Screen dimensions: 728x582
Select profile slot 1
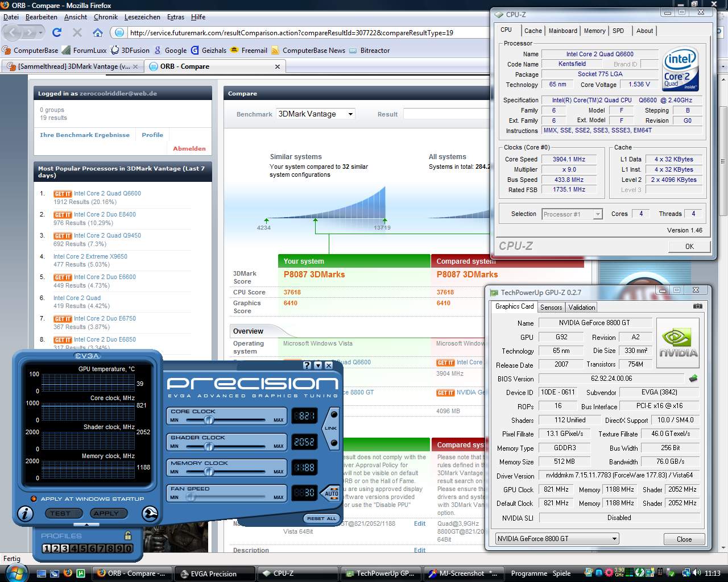click(x=47, y=548)
